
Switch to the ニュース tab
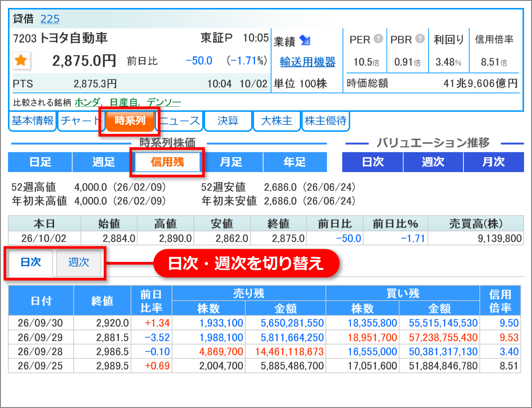(x=180, y=121)
